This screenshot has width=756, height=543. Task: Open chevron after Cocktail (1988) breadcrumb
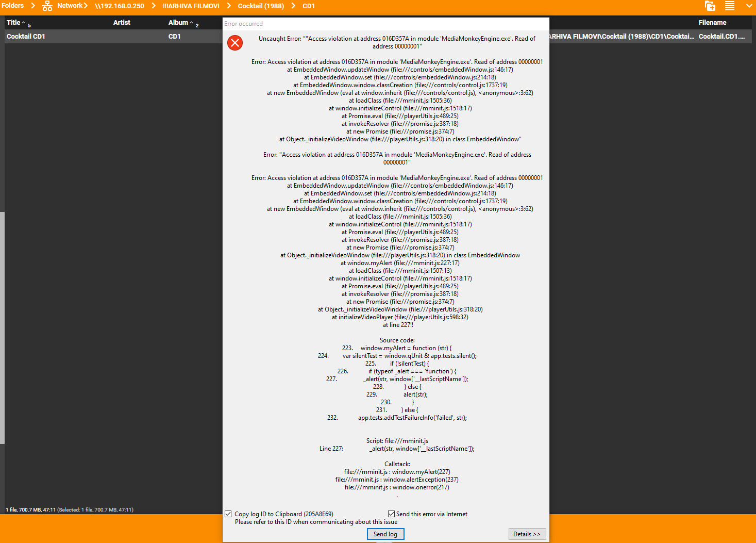pos(293,6)
